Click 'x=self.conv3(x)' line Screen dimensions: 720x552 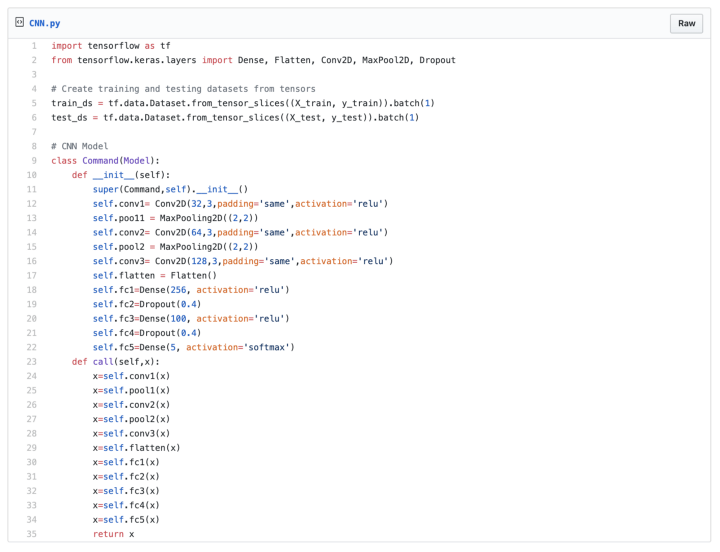pos(131,434)
